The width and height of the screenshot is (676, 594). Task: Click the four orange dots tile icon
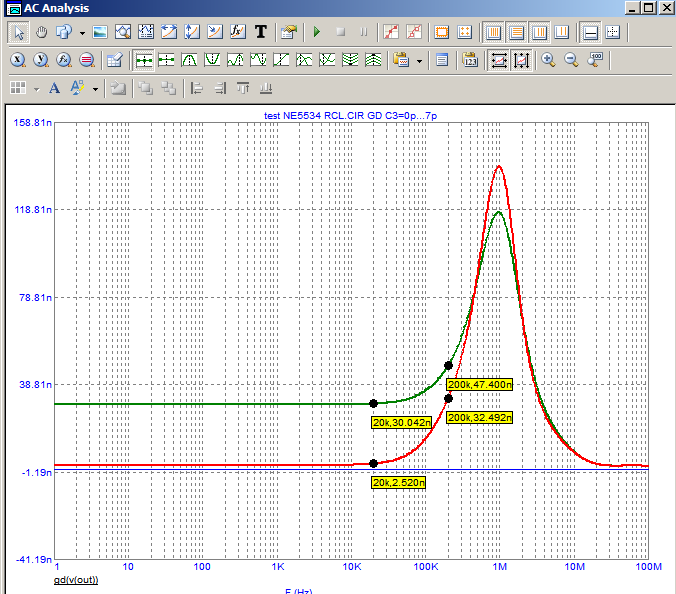[464, 32]
